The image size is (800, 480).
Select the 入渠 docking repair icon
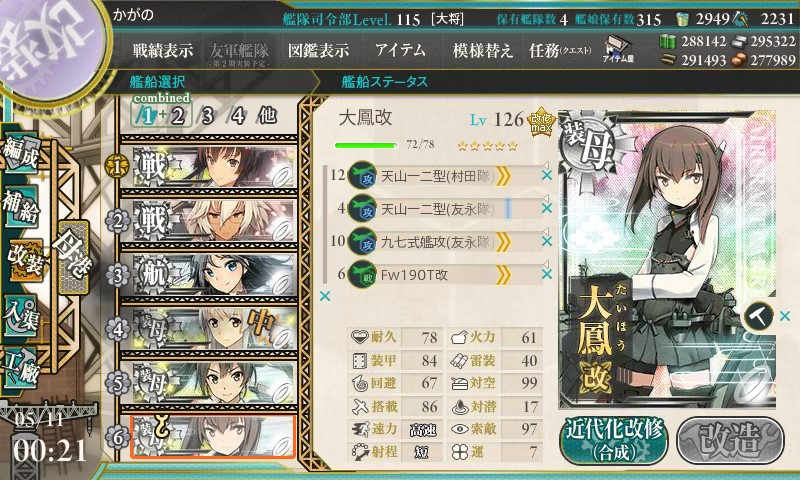click(21, 316)
